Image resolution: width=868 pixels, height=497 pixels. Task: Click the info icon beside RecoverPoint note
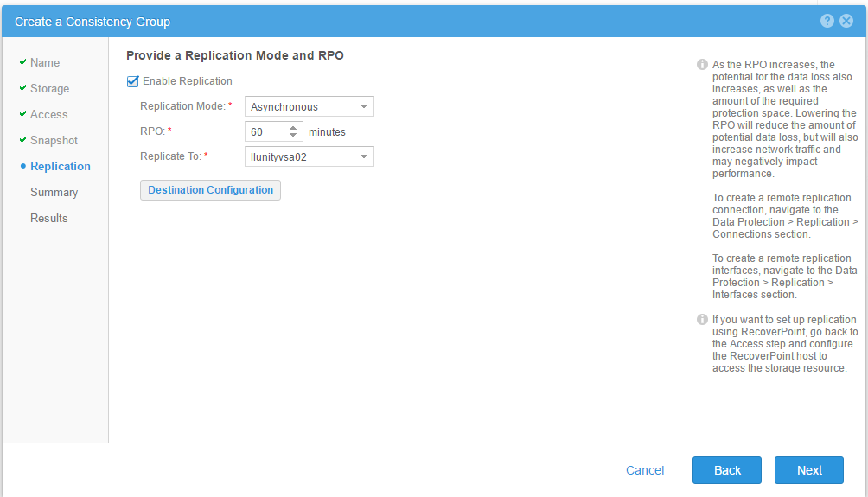click(702, 319)
